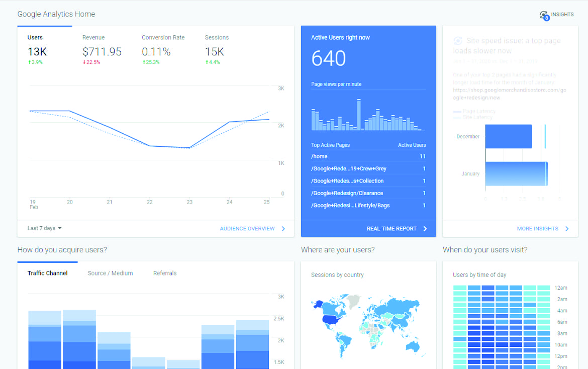Image resolution: width=588 pixels, height=369 pixels.
Task: Click the /Google+Redesi...Lifestyle/Bags active page row
Action: [368, 206]
